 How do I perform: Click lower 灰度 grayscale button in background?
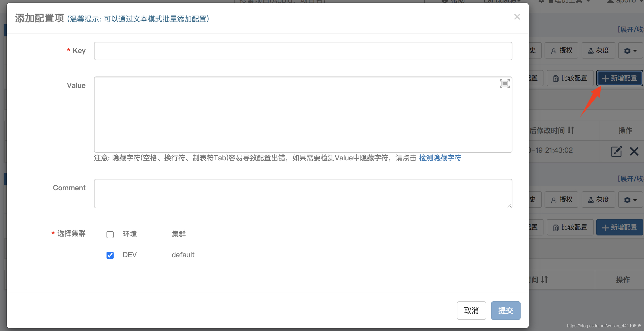pos(598,200)
